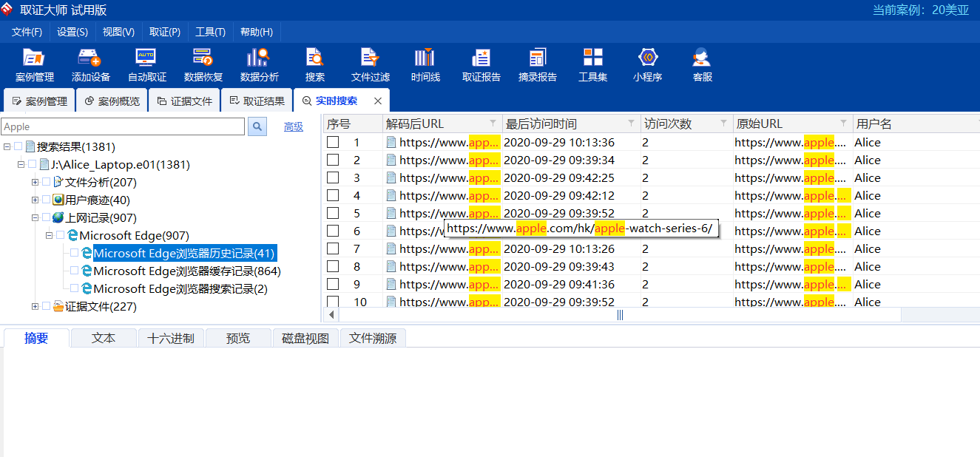980x457 pixels.
Task: Open the 文件(F) menu
Action: [27, 32]
